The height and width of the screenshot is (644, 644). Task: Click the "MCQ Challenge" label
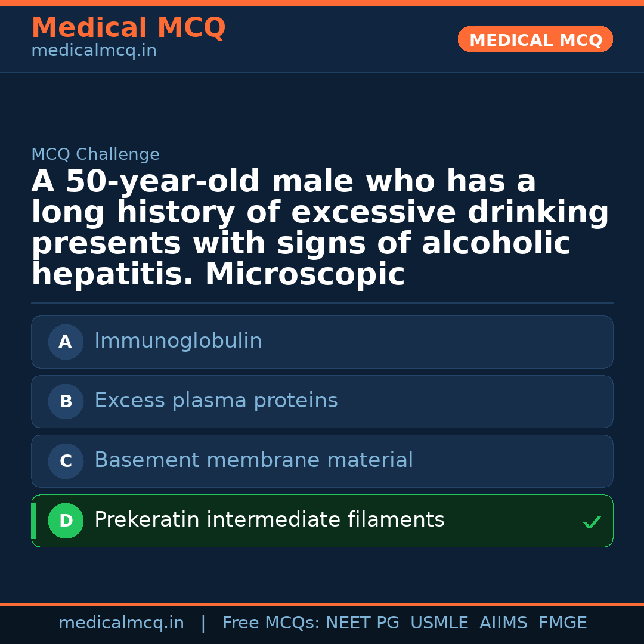click(95, 154)
